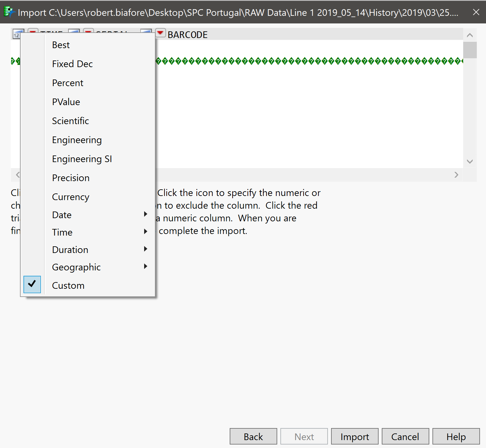Click the Import button

[x=354, y=436]
